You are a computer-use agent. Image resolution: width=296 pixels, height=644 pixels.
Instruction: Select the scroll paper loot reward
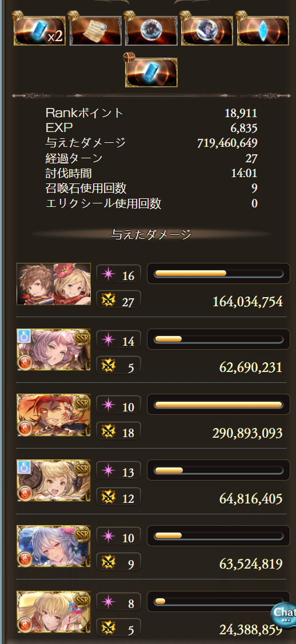pyautogui.click(x=95, y=30)
